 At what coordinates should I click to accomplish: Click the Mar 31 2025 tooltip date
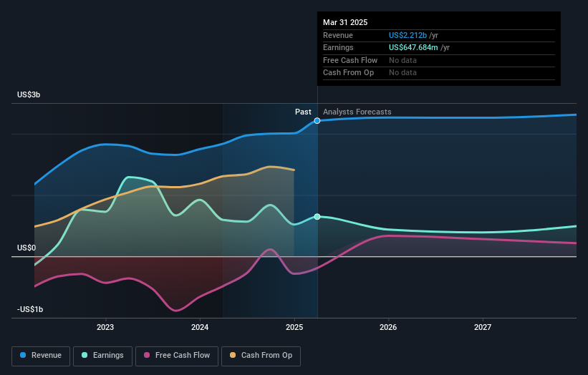coord(345,22)
